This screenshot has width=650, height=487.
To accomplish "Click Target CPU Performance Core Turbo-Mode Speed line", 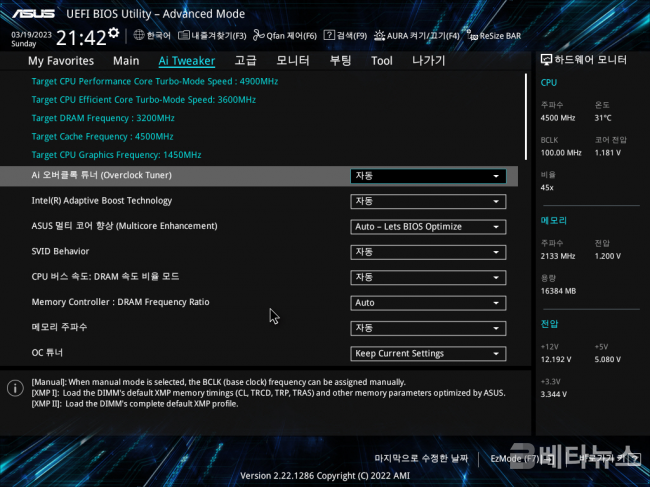I will click(155, 81).
